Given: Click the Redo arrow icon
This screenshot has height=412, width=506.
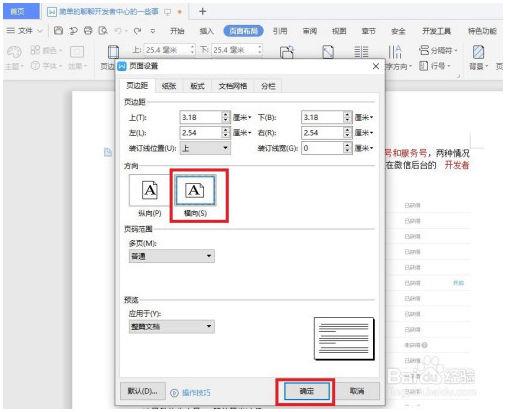Looking at the screenshot, I should click(137, 31).
